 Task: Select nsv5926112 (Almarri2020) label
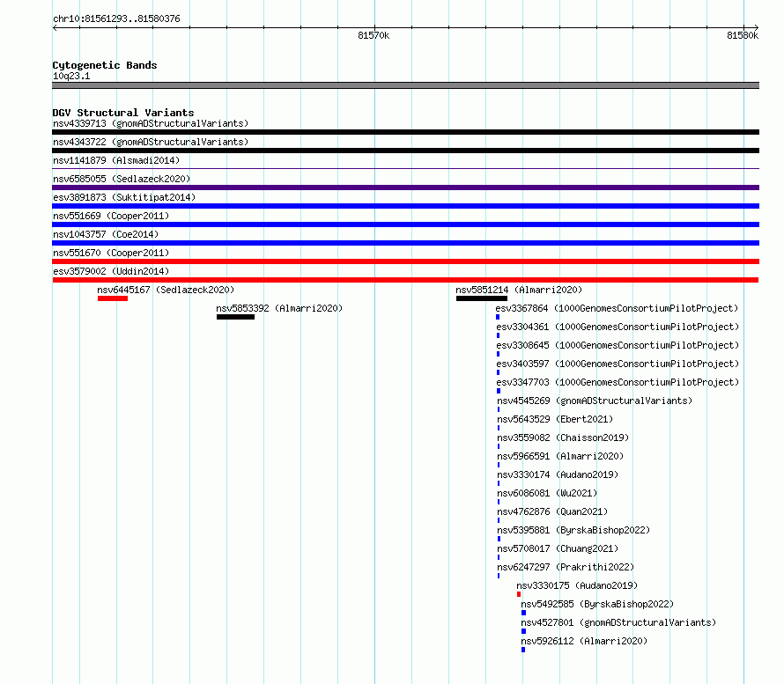pos(585,641)
